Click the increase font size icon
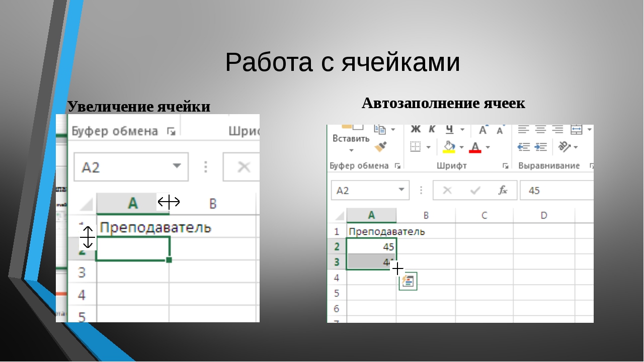Screen dimensions: 644x362 tap(484, 130)
